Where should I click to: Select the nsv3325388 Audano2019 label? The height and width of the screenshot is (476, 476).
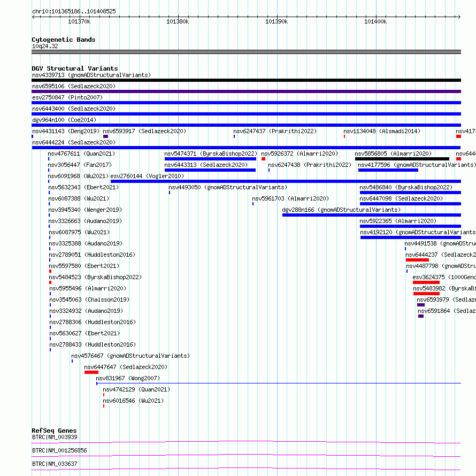click(x=86, y=243)
